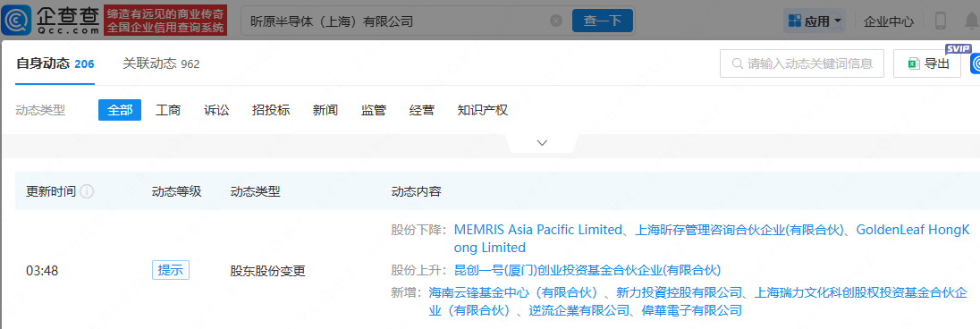Focus the company name search field

click(407, 21)
